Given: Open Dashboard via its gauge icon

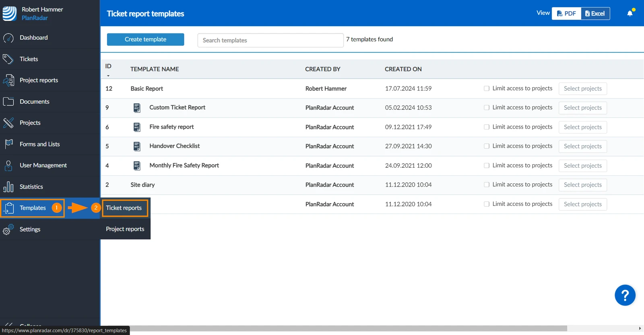Looking at the screenshot, I should [x=8, y=38].
